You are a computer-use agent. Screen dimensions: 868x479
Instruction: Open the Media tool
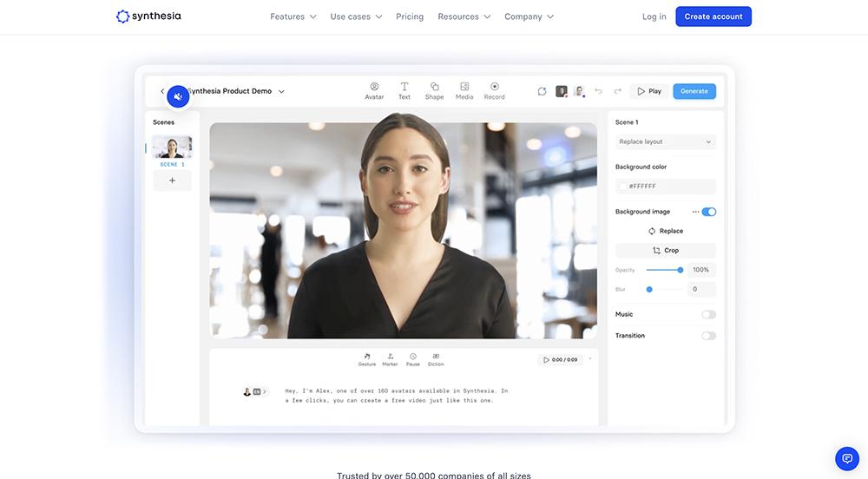click(x=464, y=91)
